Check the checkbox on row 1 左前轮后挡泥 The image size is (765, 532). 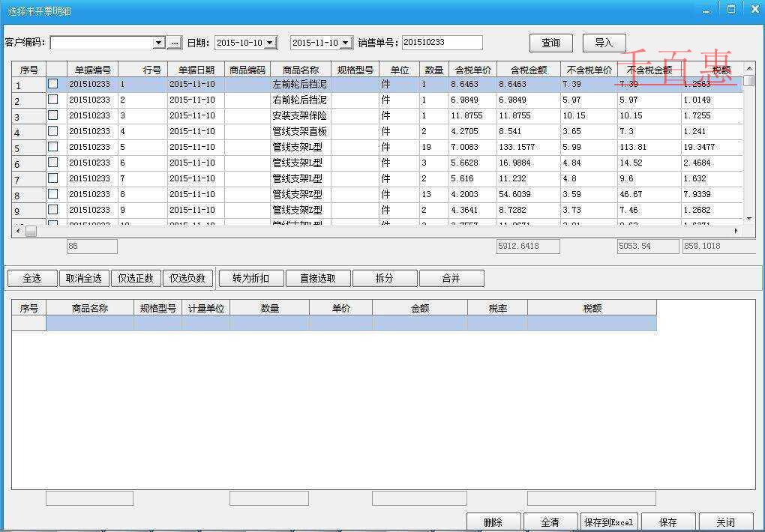pos(52,84)
